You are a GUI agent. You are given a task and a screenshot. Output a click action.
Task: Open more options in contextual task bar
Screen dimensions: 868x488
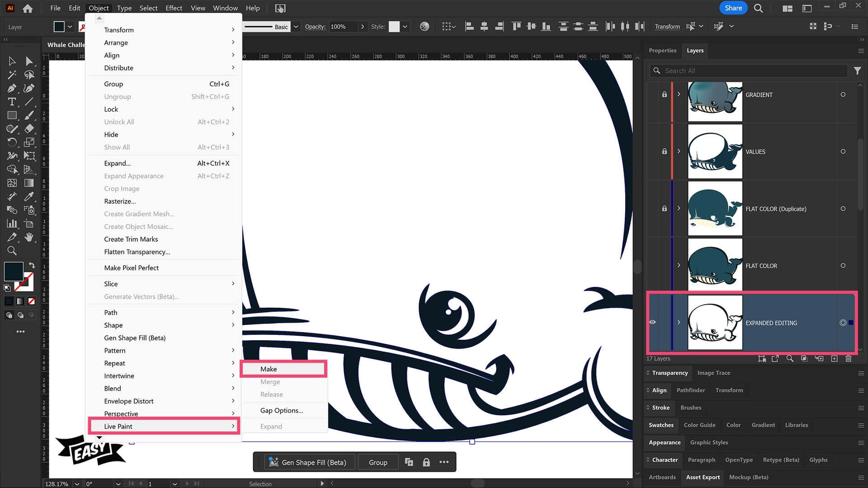click(x=444, y=462)
